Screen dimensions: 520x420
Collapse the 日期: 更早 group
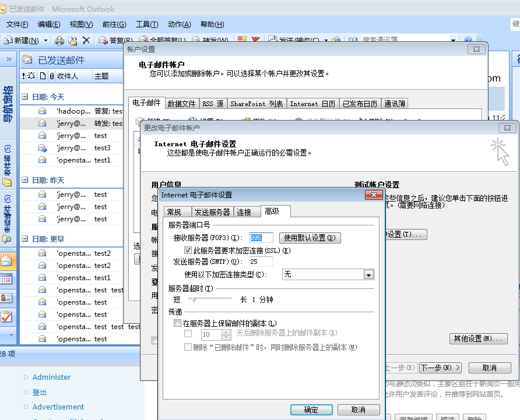25,239
